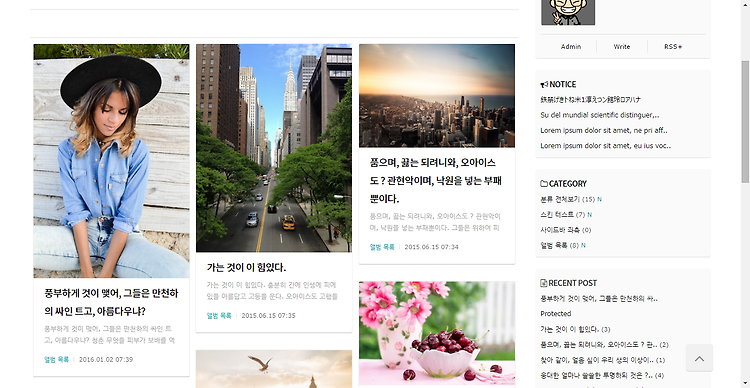Click excerpt under the woman in hat post
This screenshot has height=388, width=750.
pyautogui.click(x=110, y=334)
